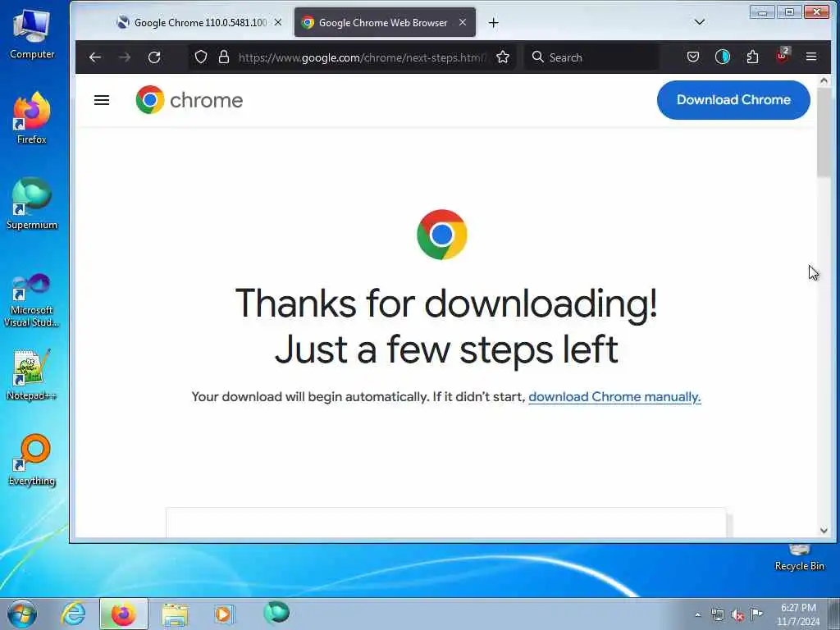Select the Everything desktop shortcut
The height and width of the screenshot is (630, 840).
pyautogui.click(x=32, y=460)
